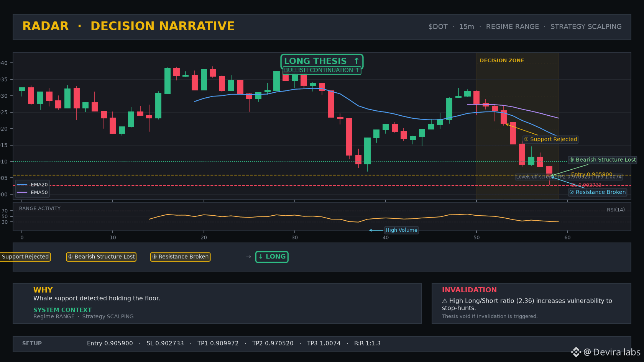Click SL 0.902733 in the SETUP bar
644x362 pixels.
tap(165, 344)
